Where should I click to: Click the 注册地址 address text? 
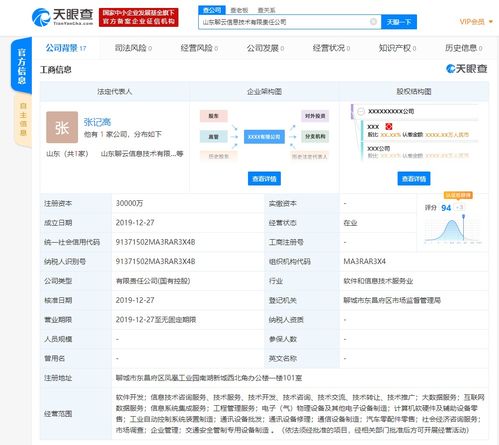pyautogui.click(x=209, y=378)
